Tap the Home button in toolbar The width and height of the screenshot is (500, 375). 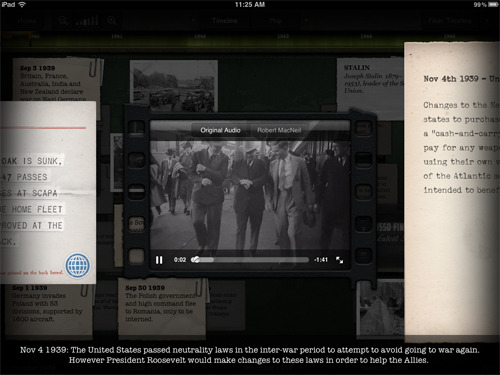tap(27, 21)
